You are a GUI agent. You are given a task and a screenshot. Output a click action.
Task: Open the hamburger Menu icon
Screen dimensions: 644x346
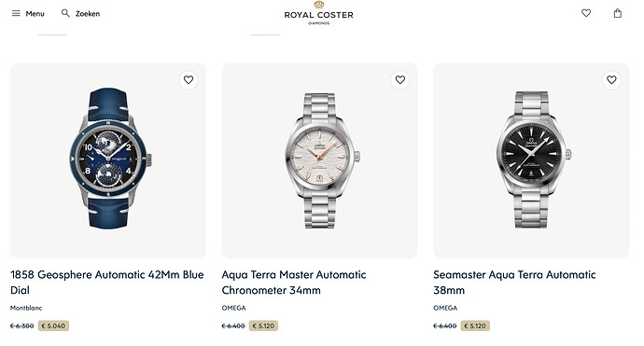tap(16, 14)
